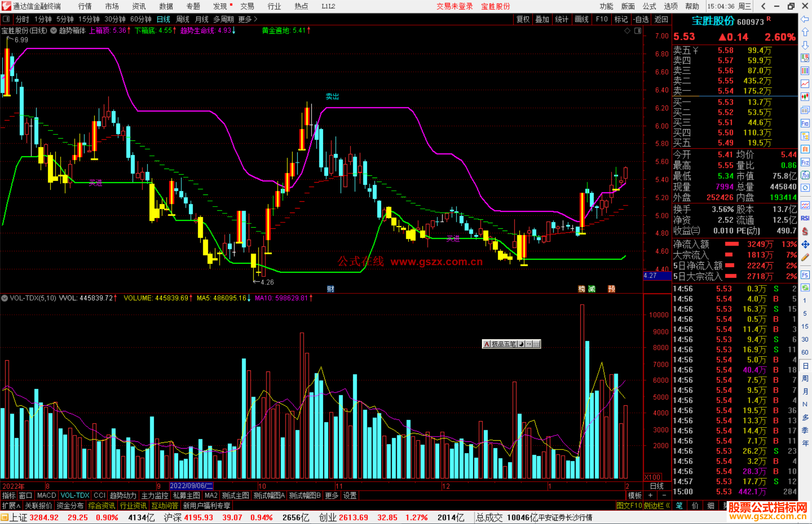
Task: Click the candlestick chart sidebar icon
Action: point(805,97)
